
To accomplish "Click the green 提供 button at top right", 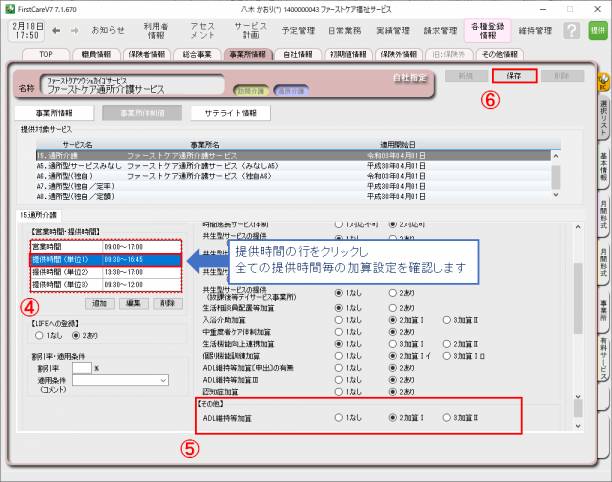I will [x=598, y=31].
